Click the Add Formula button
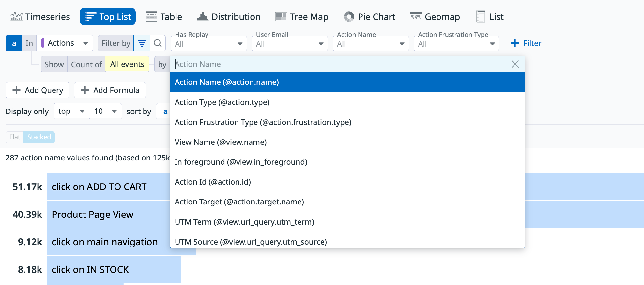The height and width of the screenshot is (285, 644). (x=110, y=90)
